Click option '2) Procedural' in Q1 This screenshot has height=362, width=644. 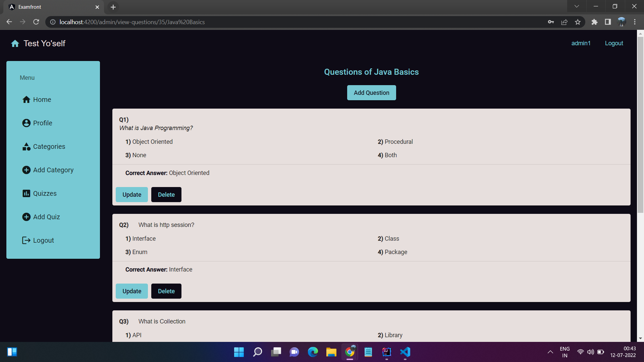tap(395, 142)
